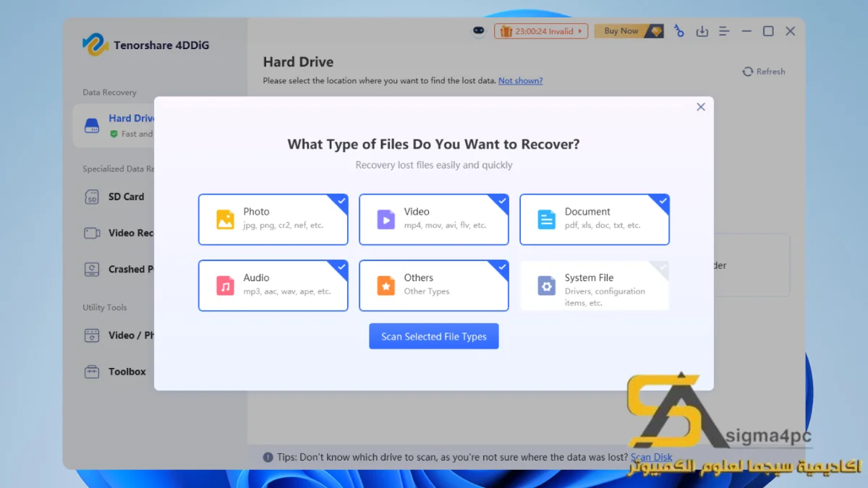The height and width of the screenshot is (488, 868).
Task: Click the 'Hard Drive' page heading
Action: tap(298, 62)
